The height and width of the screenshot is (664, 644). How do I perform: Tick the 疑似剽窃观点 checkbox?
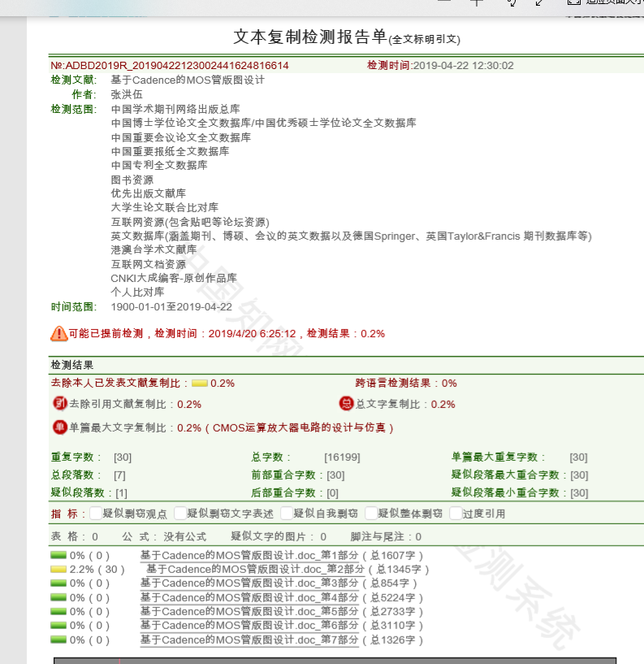point(96,514)
